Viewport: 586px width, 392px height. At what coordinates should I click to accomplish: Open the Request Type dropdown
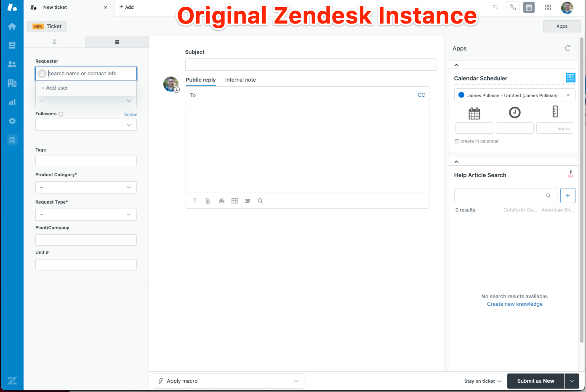pyautogui.click(x=86, y=215)
